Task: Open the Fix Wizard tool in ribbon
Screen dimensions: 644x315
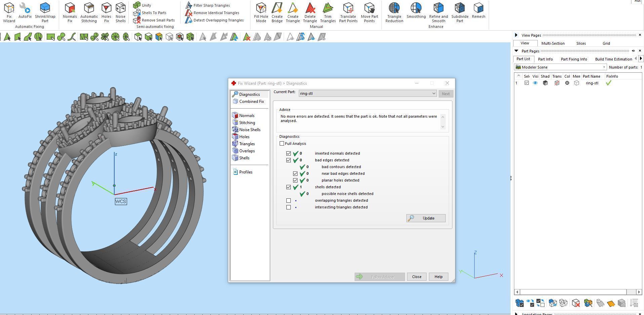Action: 9,13
